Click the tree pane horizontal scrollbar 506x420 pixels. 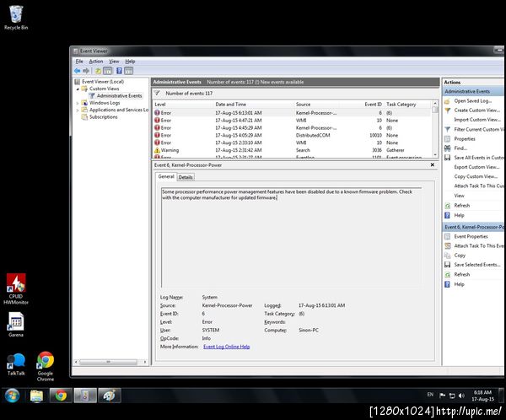(x=110, y=362)
